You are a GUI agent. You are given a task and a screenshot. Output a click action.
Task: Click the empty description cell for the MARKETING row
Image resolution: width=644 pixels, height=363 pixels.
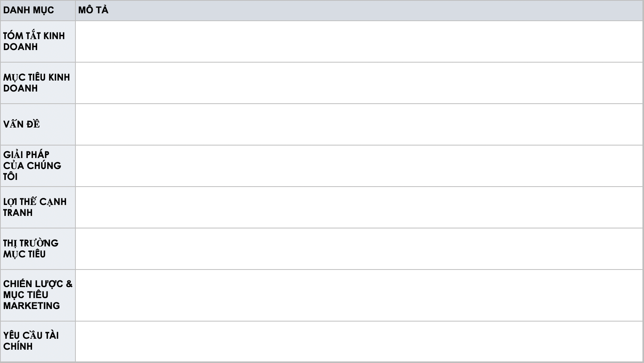pyautogui.click(x=359, y=295)
